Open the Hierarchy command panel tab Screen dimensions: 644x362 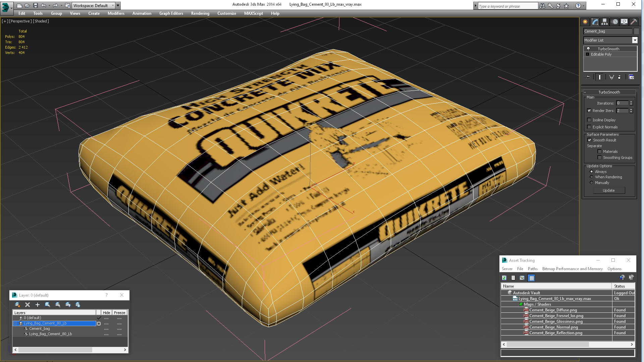[604, 22]
